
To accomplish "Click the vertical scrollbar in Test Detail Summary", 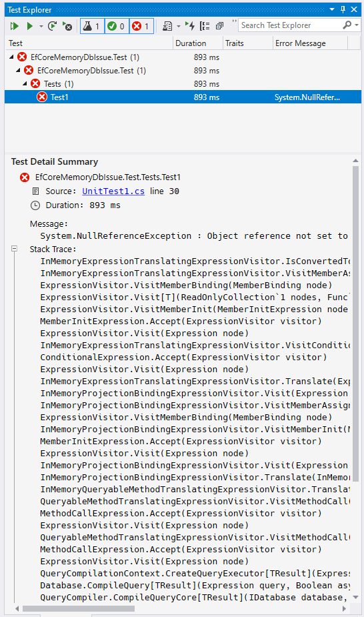I will pos(356,324).
